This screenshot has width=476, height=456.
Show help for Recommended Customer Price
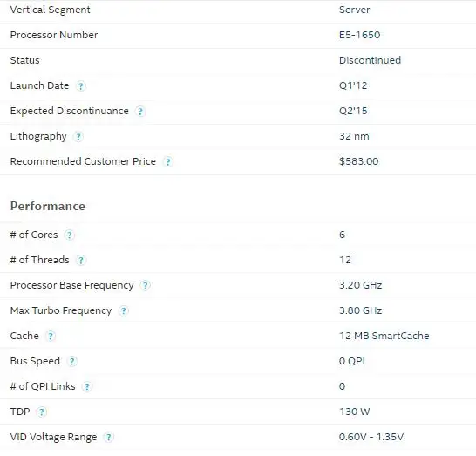(168, 162)
